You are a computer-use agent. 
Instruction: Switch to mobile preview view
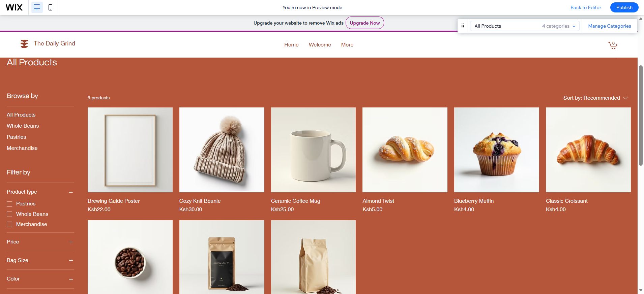pos(51,7)
